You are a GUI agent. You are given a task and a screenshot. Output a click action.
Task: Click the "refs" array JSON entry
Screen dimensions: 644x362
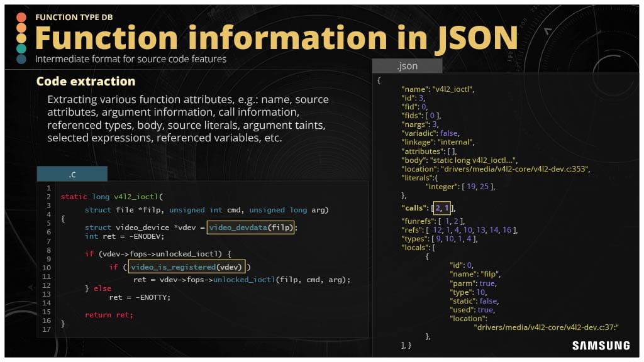pos(459,230)
